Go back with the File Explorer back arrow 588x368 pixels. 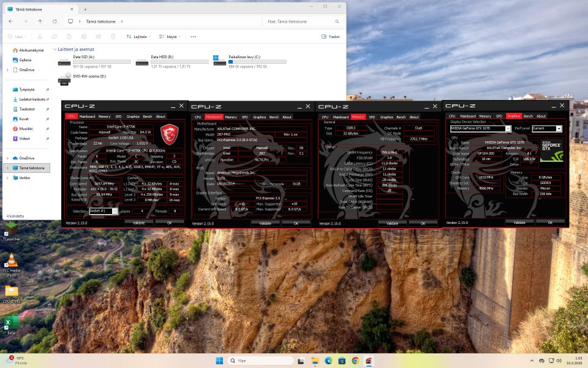click(10, 21)
